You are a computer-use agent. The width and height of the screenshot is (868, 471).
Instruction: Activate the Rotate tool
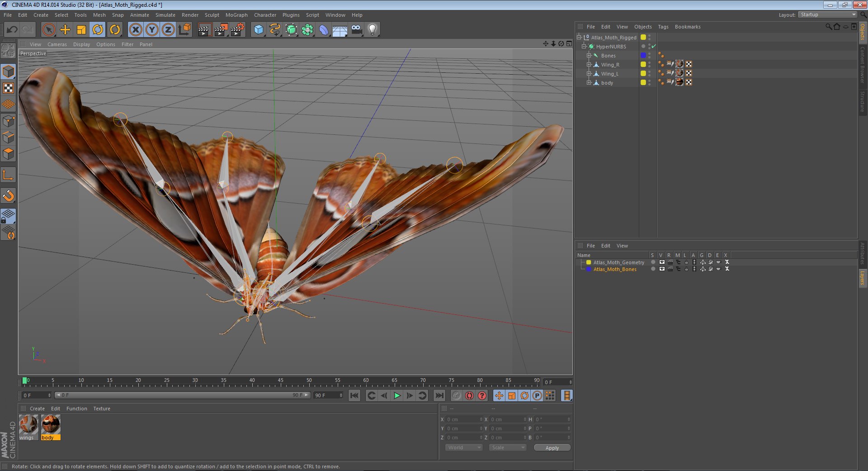[x=98, y=30]
